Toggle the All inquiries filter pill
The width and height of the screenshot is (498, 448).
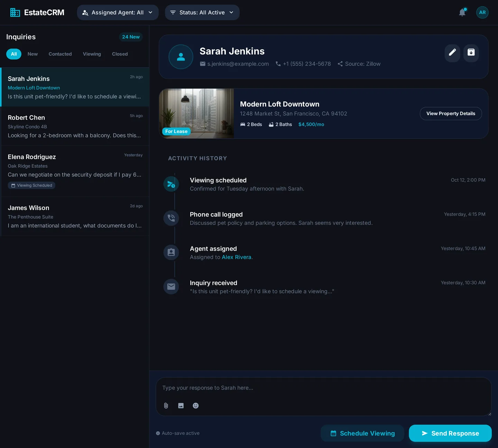point(13,54)
